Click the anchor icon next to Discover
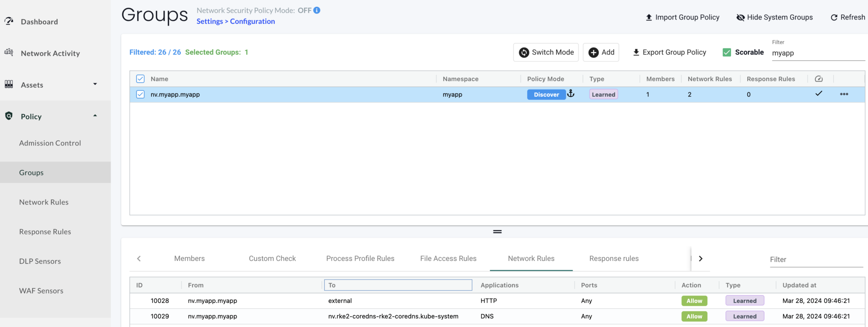Screen dimensions: 868x327 pos(571,94)
